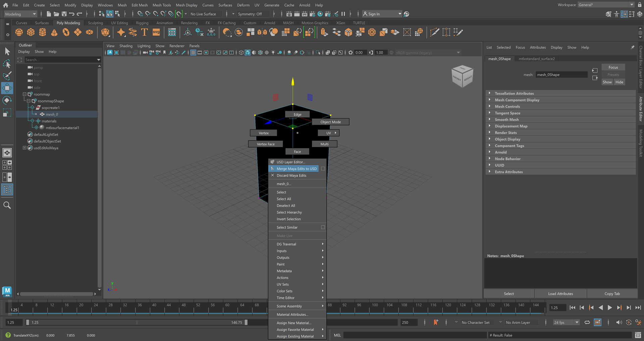
Task: Toggle the Outliner panel icon in left sidebar
Action: coord(7,190)
